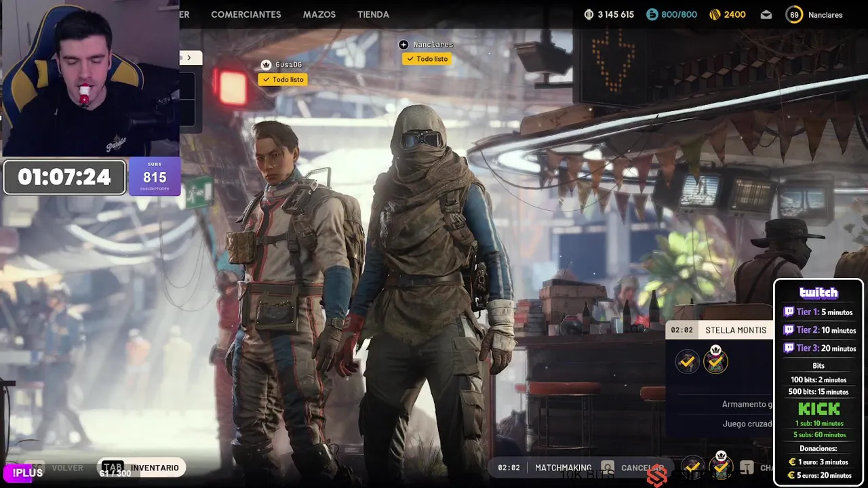The image size is (868, 488).
Task: Click the blue token icon beside 800/800
Action: [652, 14]
